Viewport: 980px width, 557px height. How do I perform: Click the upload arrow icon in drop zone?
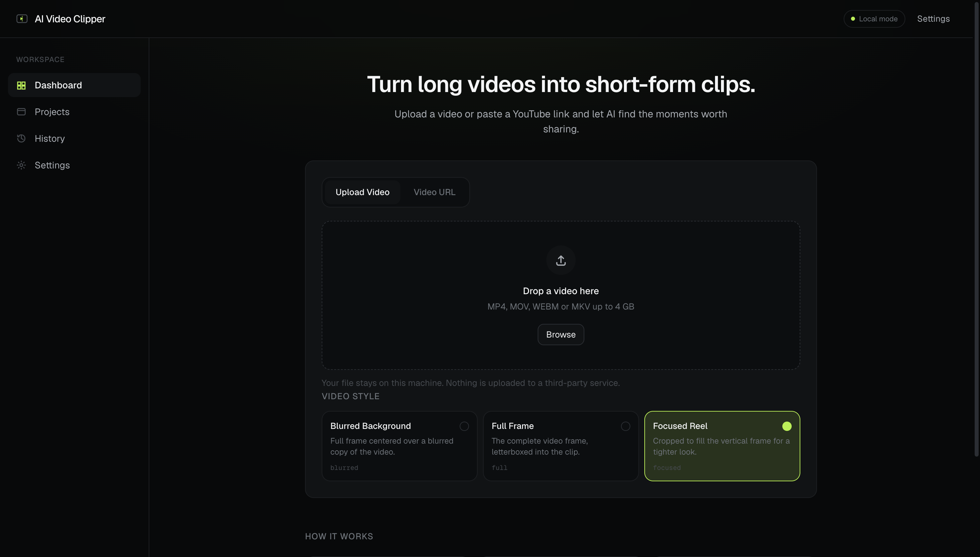561,260
